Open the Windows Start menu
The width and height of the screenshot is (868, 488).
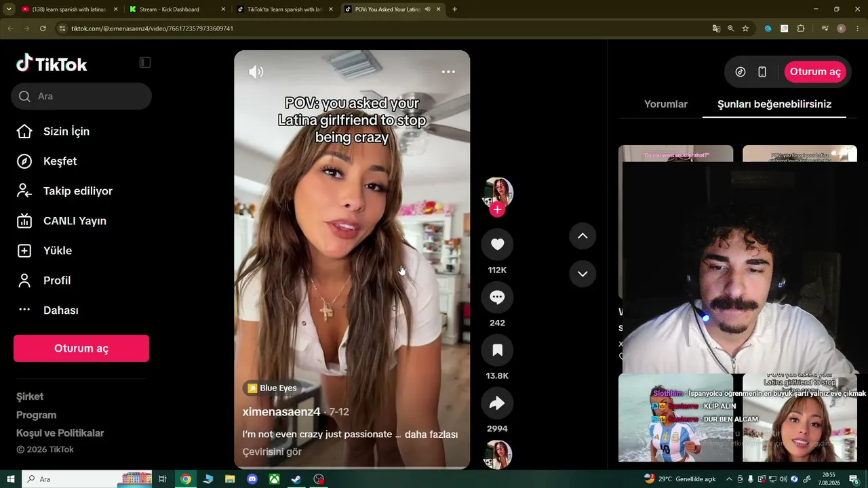pos(9,479)
